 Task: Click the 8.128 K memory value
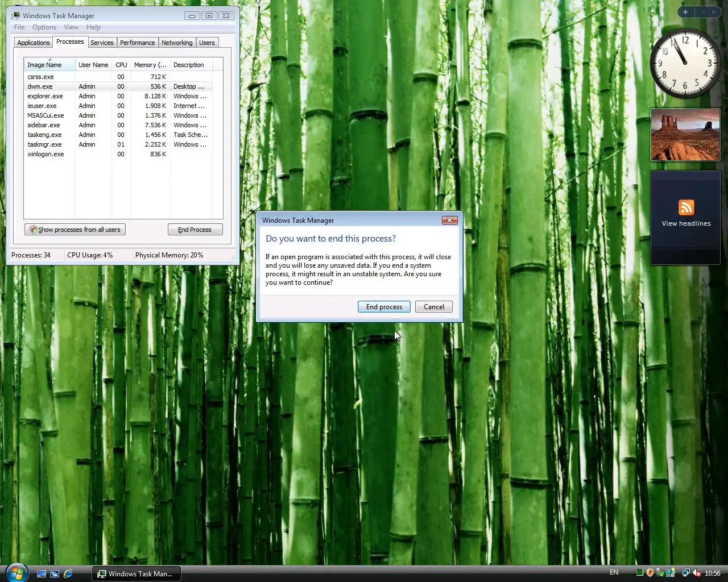(155, 96)
